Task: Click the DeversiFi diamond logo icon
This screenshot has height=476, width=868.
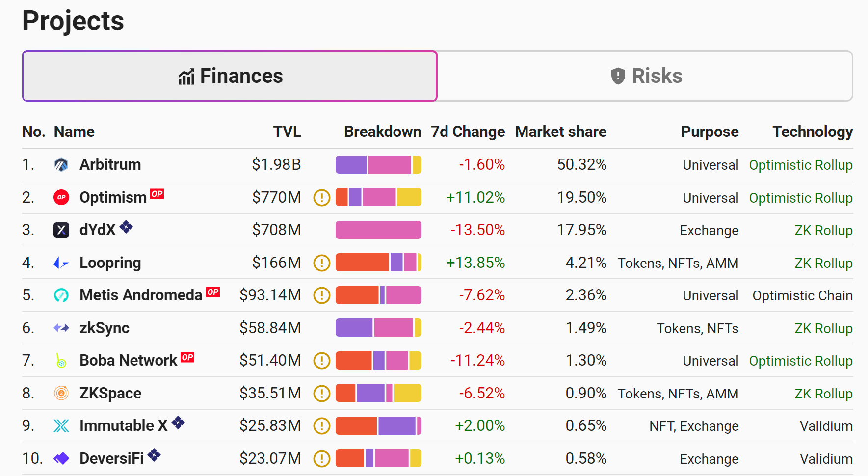Action: click(x=61, y=458)
